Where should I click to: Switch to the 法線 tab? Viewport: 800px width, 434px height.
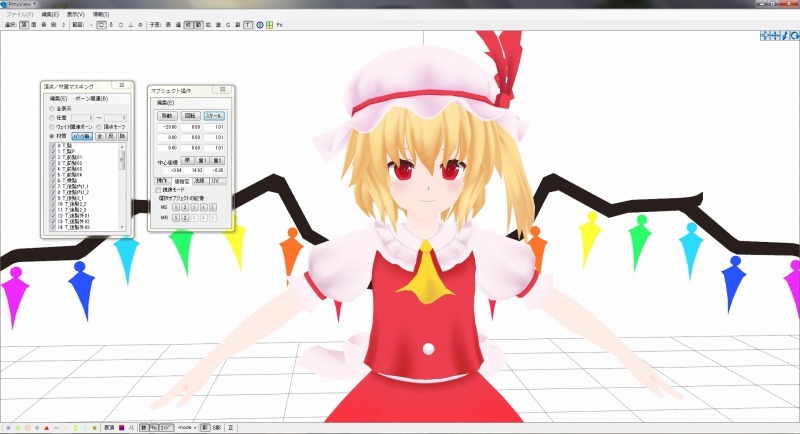click(x=199, y=181)
